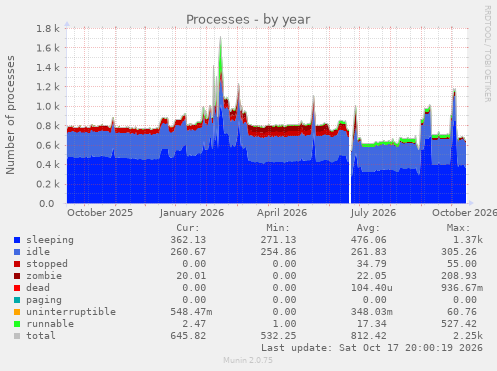
Task: Click the chart title 'Processes - by year'
Action: 248,20
